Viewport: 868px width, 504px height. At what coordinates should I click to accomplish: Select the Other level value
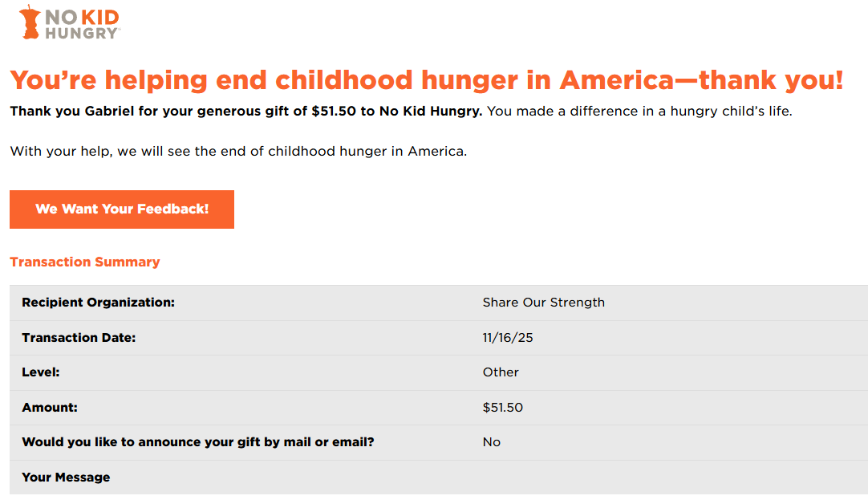501,372
